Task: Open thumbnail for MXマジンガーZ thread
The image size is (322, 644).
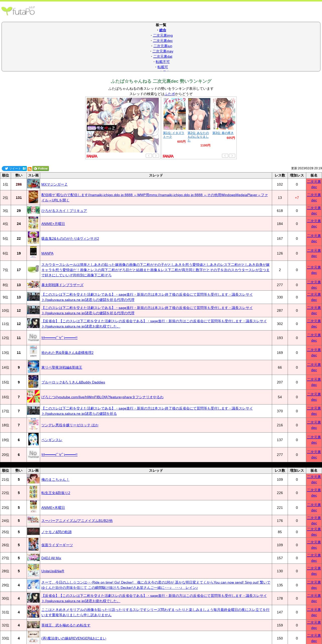Action: point(33,184)
